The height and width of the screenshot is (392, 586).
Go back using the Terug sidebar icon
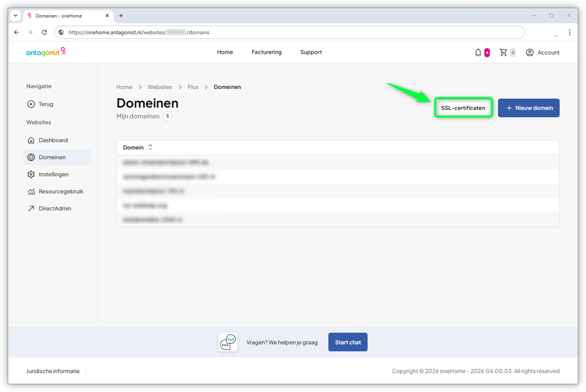coord(32,104)
